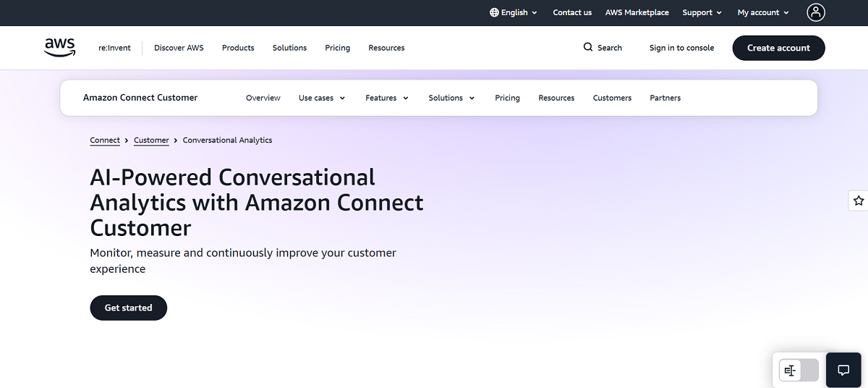Screen dimensions: 868x388
Task: Click the star bookmark icon at right edge
Action: click(859, 201)
